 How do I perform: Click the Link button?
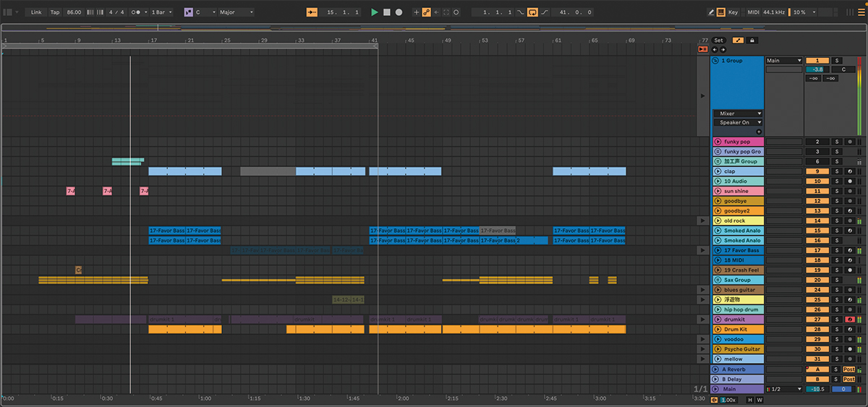pos(36,12)
